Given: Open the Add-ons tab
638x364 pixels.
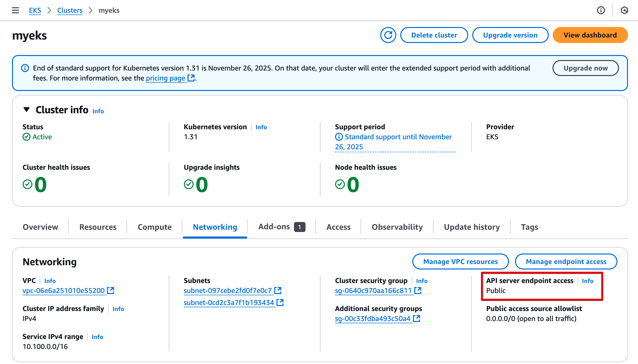Looking at the screenshot, I should pos(274,226).
